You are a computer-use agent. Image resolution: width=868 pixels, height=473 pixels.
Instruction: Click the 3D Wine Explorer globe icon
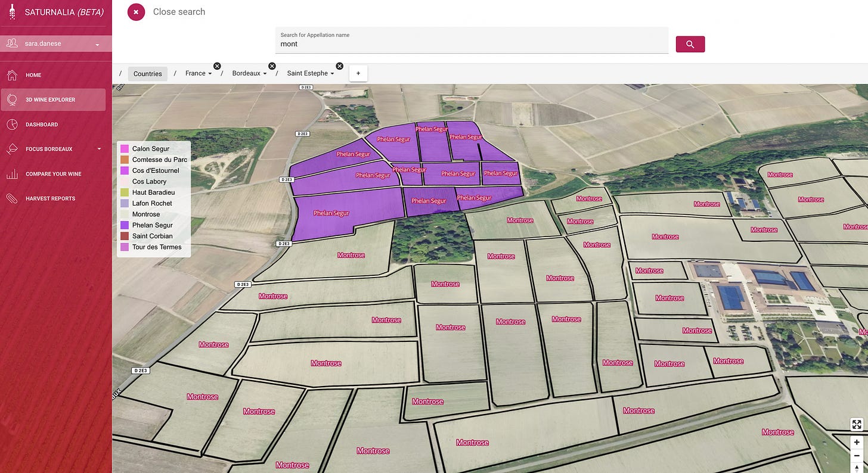(x=12, y=99)
